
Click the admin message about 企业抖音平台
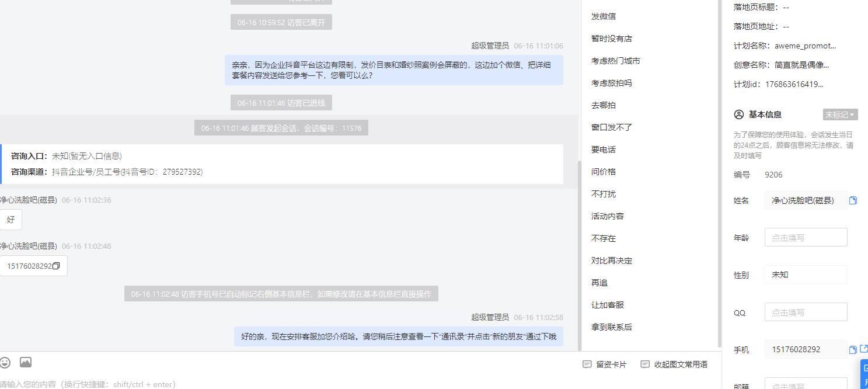394,70
